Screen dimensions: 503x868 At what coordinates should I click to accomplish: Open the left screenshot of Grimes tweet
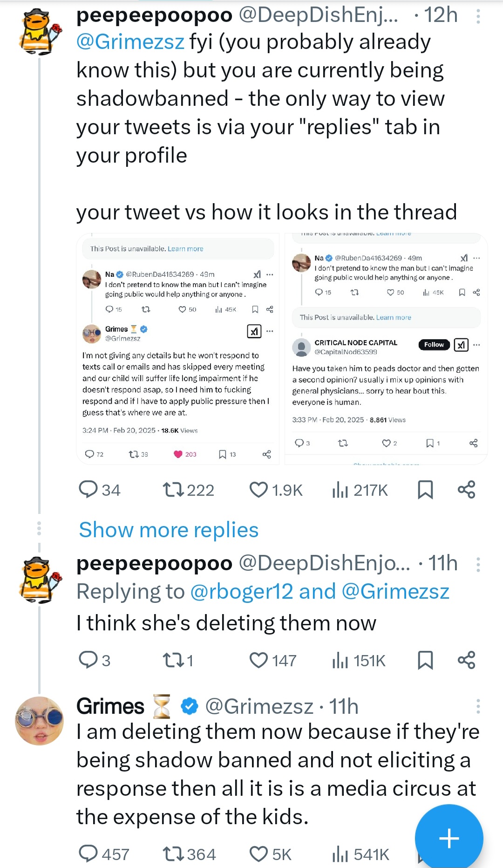click(x=177, y=349)
